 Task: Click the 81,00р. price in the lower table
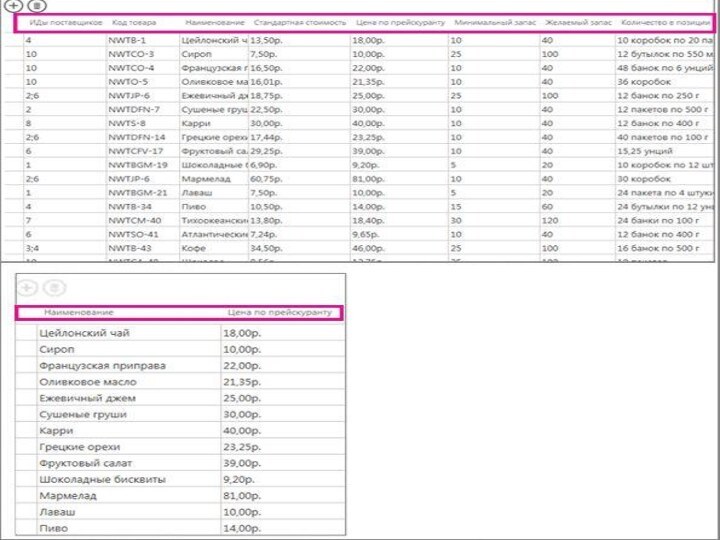pyautogui.click(x=242, y=495)
